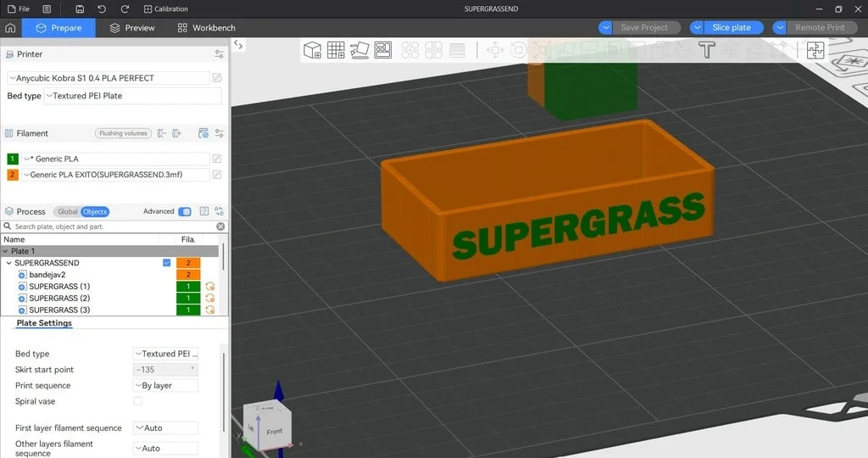
Task: Enable the Spiral vase checkbox
Action: point(138,401)
